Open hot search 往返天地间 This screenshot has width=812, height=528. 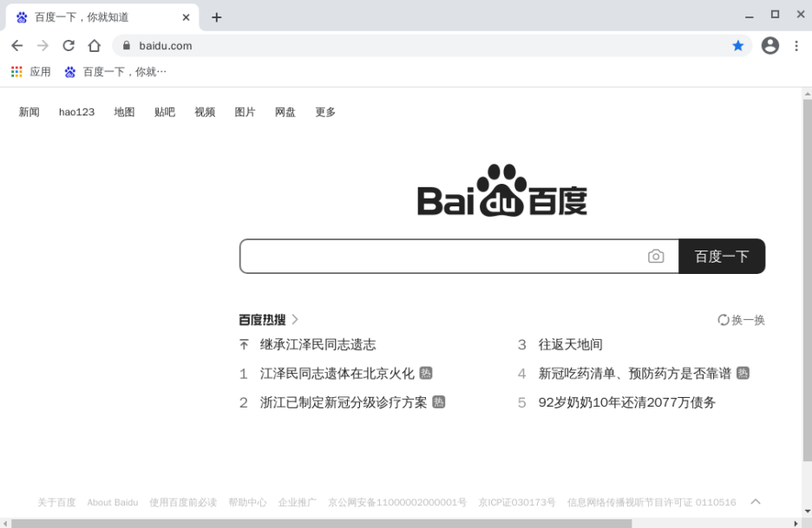pyautogui.click(x=570, y=345)
